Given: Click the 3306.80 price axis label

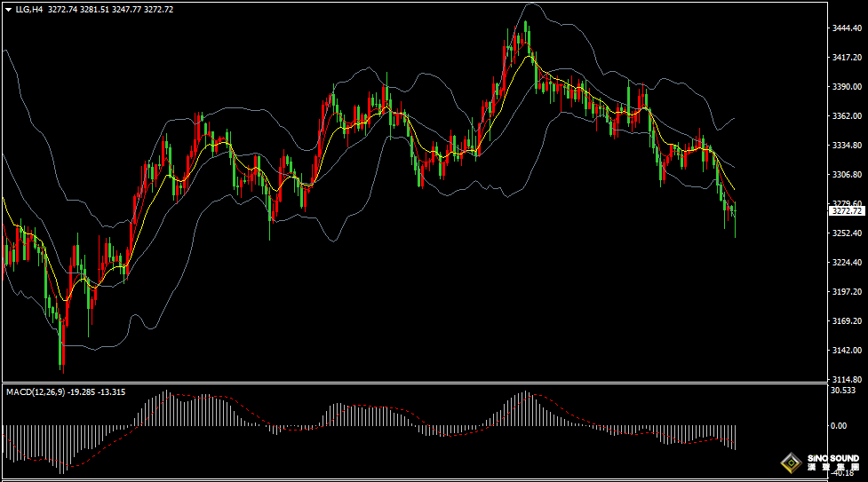Looking at the screenshot, I should tap(847, 175).
